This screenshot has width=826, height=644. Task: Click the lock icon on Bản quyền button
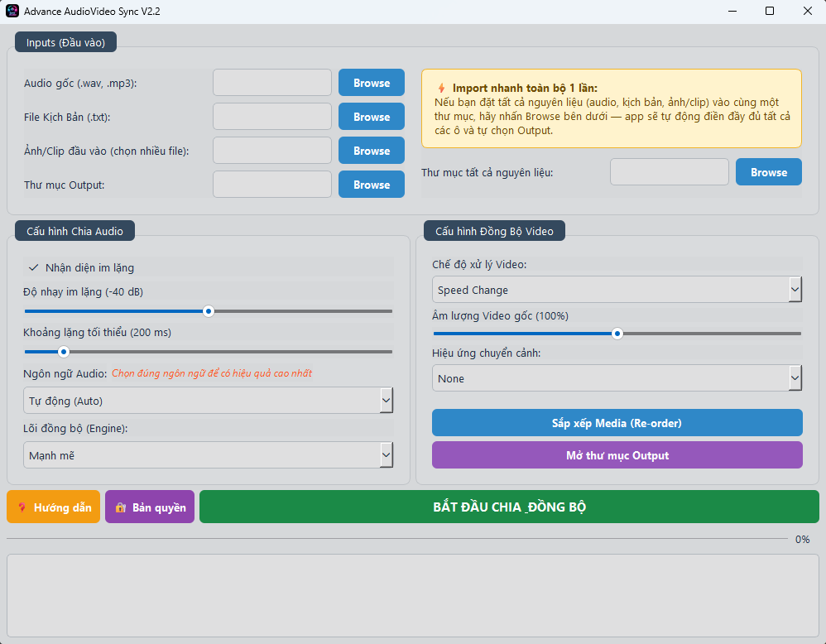pyautogui.click(x=119, y=506)
